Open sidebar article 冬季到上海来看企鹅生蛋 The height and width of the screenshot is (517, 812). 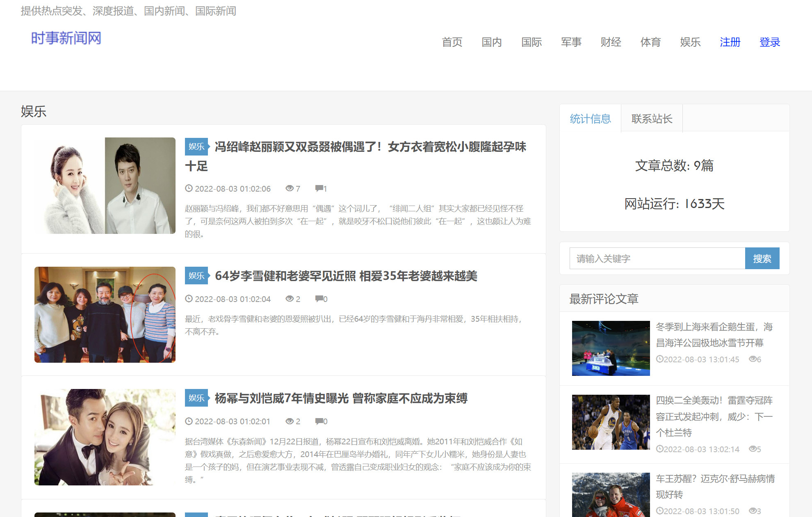point(714,335)
